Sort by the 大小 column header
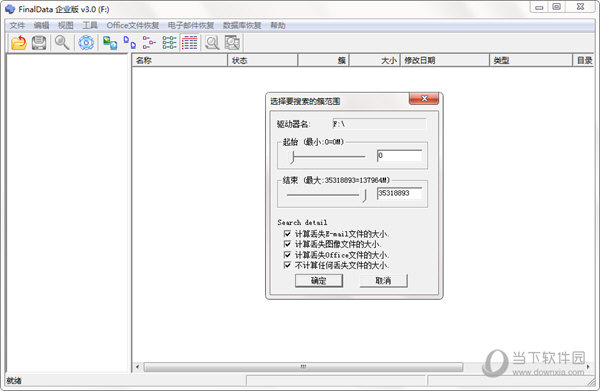 coord(375,60)
